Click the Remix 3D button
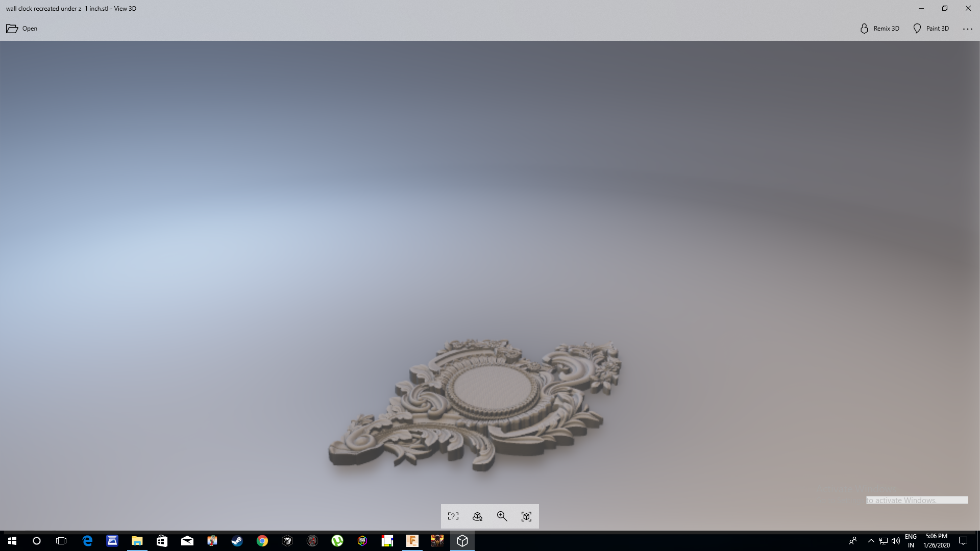The width and height of the screenshot is (980, 551). [880, 29]
